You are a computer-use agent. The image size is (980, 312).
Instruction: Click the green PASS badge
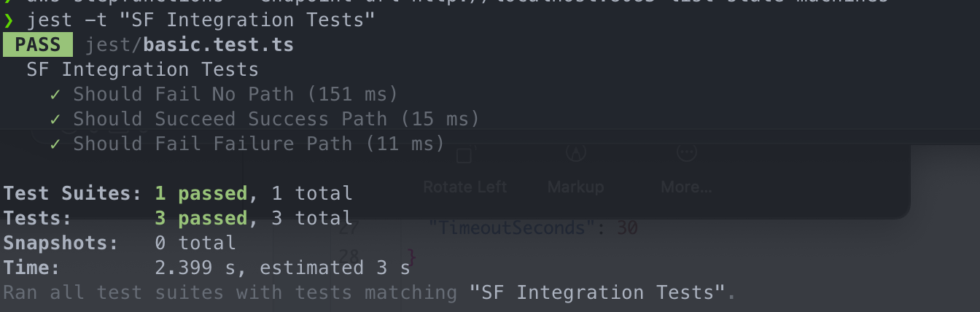click(38, 45)
